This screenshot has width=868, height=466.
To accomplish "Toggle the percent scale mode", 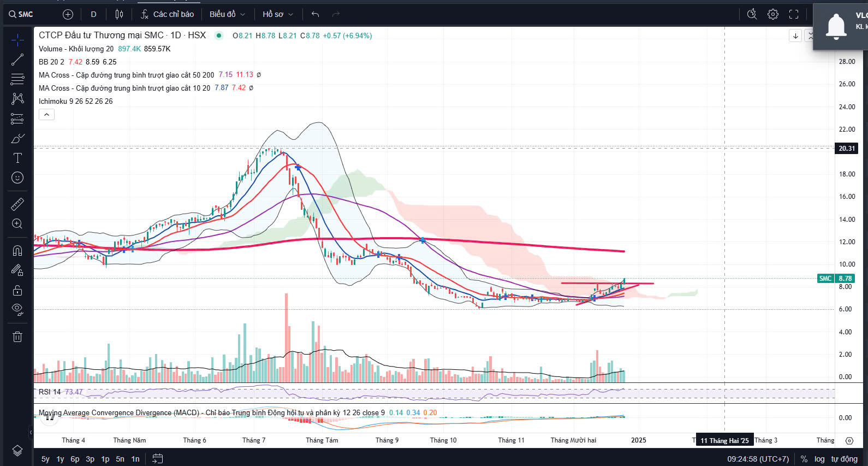I will [x=804, y=459].
